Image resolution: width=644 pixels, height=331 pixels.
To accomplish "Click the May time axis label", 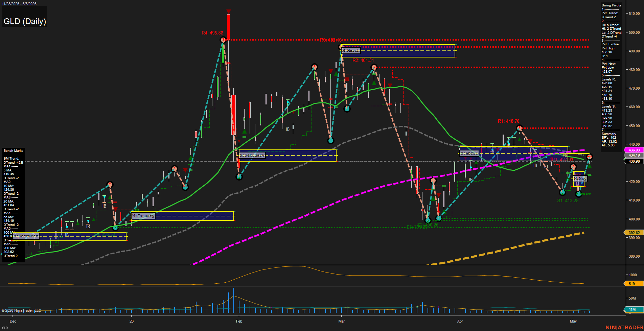I will (x=573, y=321).
